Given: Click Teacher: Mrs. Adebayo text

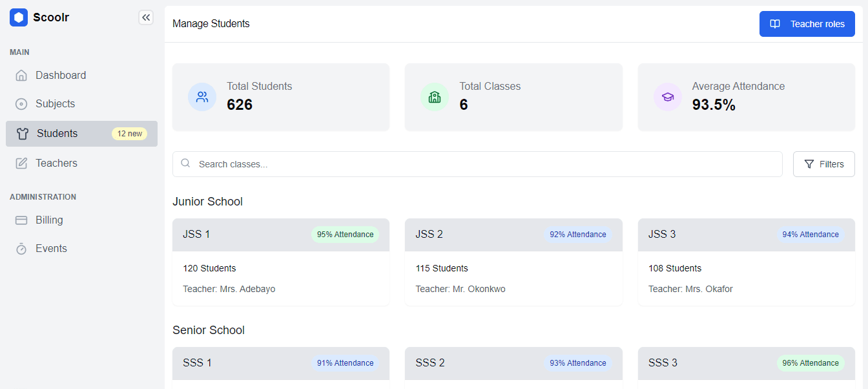Looking at the screenshot, I should (229, 289).
